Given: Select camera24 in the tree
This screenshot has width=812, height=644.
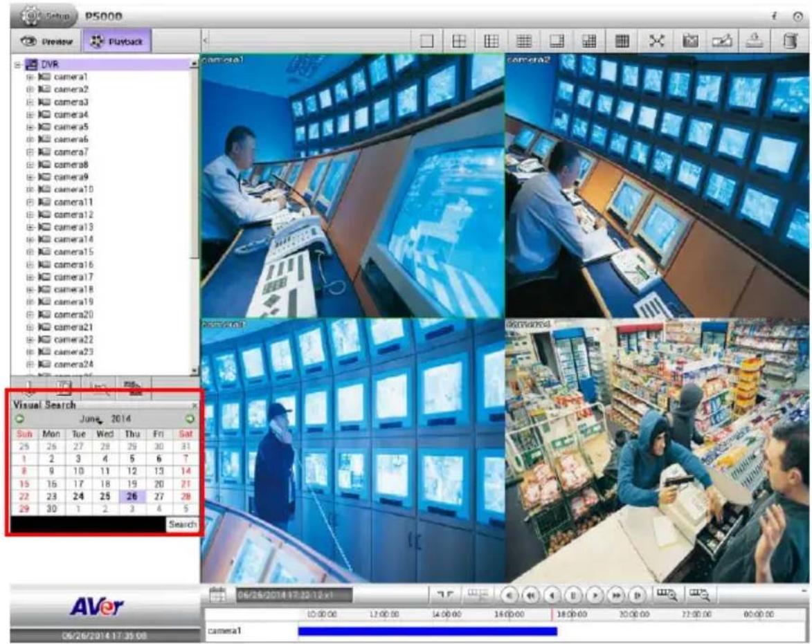Looking at the screenshot, I should coord(73,364).
